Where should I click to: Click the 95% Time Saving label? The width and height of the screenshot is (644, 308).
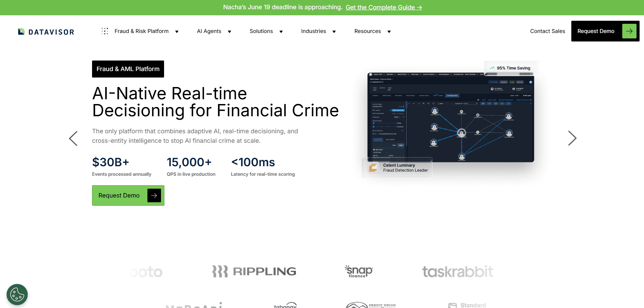[x=514, y=68]
